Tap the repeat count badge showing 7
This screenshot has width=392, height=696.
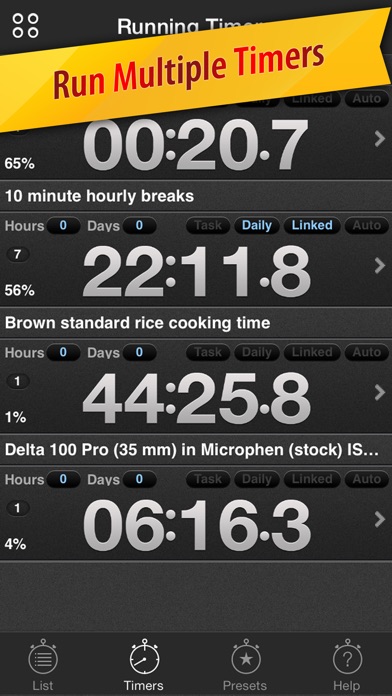18,255
